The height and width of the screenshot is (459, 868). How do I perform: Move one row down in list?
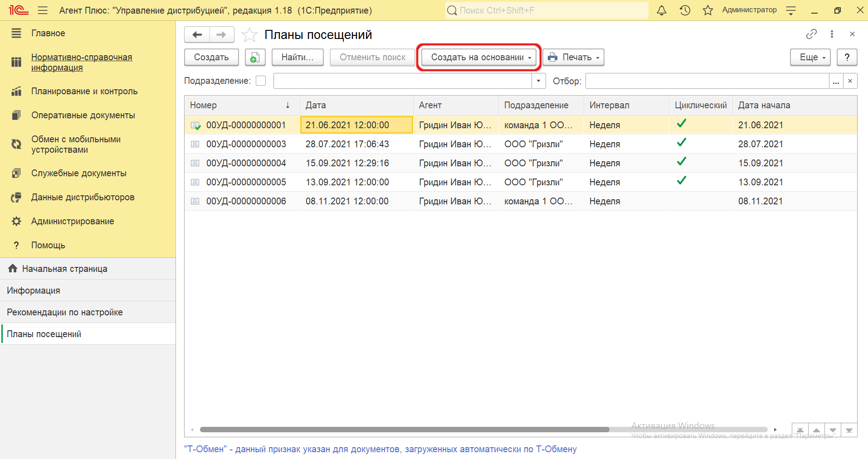(x=833, y=430)
